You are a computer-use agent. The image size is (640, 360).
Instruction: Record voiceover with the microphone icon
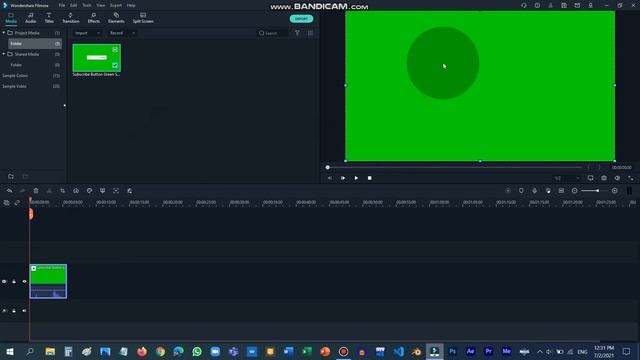(x=534, y=191)
